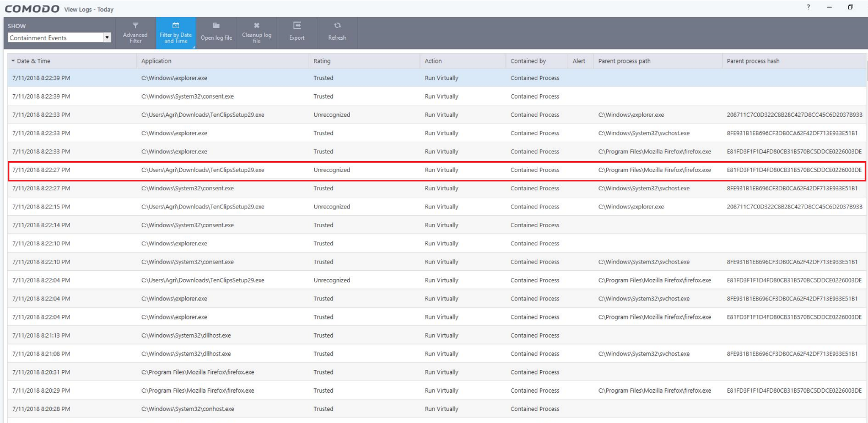
Task: Select the 8:22:27 PM TenClipsSetup29.exe entry
Action: coord(436,170)
